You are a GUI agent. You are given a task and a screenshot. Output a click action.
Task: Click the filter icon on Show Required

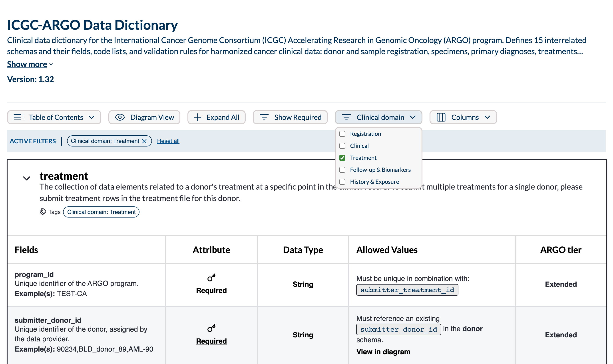pos(264,117)
